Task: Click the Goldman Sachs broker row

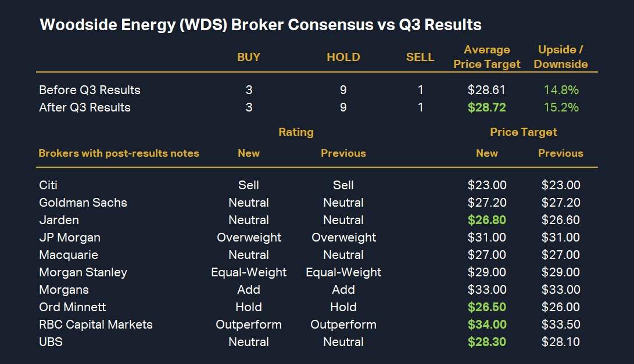Action: [83, 203]
